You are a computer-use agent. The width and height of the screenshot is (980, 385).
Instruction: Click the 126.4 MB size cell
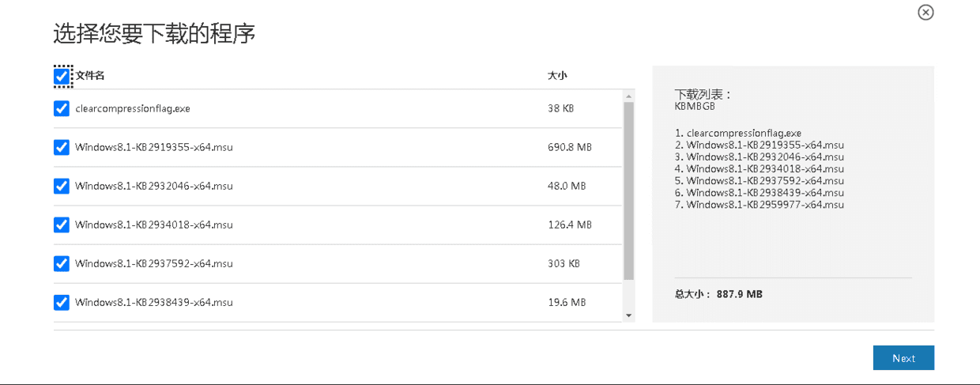coord(569,225)
